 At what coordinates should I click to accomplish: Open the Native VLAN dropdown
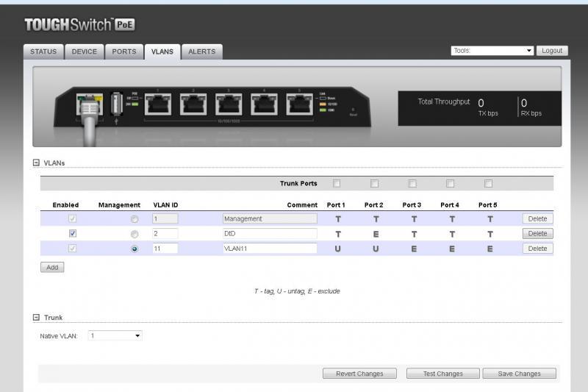tap(115, 335)
